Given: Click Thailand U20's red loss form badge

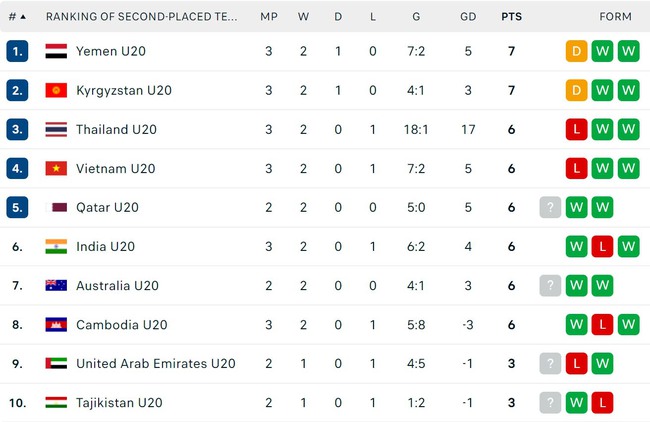Looking at the screenshot, I should coord(577,129).
